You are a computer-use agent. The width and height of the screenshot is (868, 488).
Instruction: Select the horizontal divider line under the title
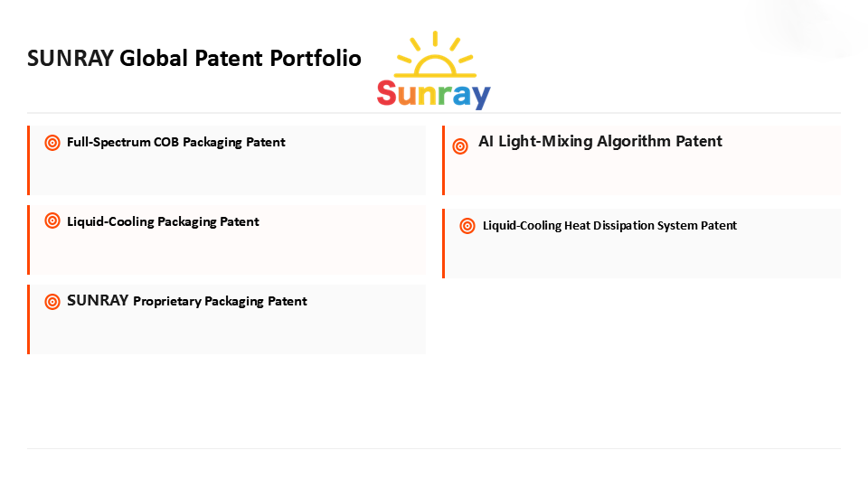[434, 113]
